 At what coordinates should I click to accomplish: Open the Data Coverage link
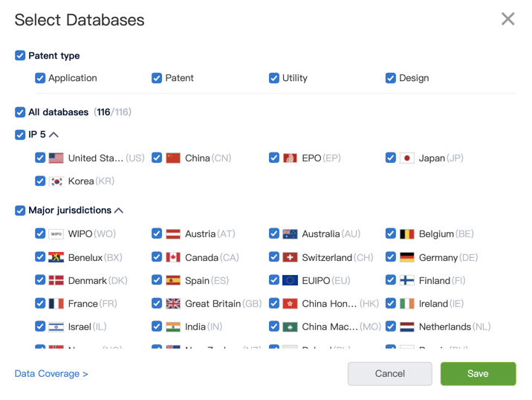(x=51, y=374)
